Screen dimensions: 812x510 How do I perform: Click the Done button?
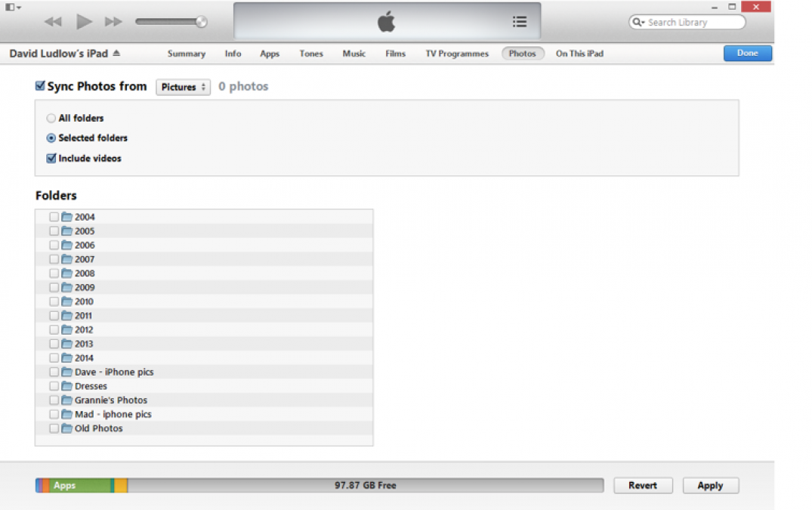(x=747, y=54)
